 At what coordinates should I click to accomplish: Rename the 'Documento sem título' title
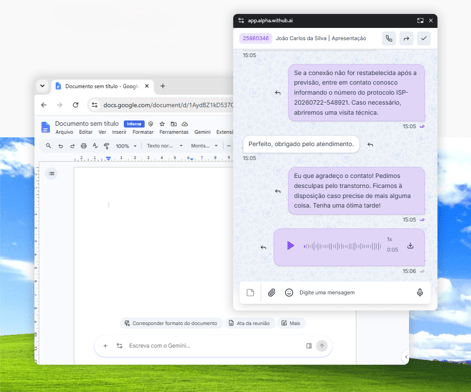pos(87,124)
